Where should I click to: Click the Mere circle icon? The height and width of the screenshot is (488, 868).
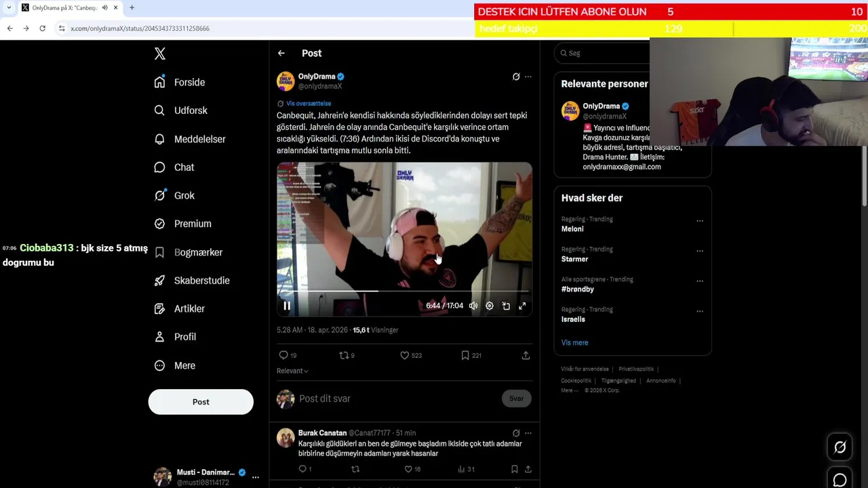click(x=159, y=365)
